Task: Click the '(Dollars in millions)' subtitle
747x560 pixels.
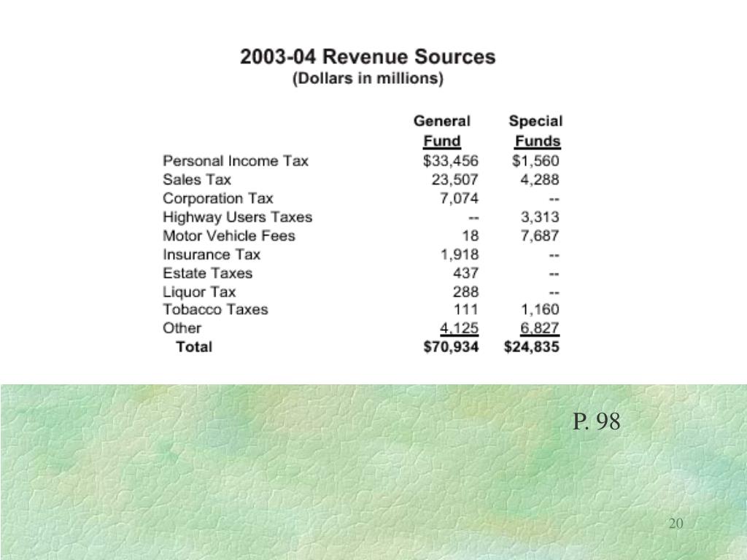Action: click(x=368, y=78)
